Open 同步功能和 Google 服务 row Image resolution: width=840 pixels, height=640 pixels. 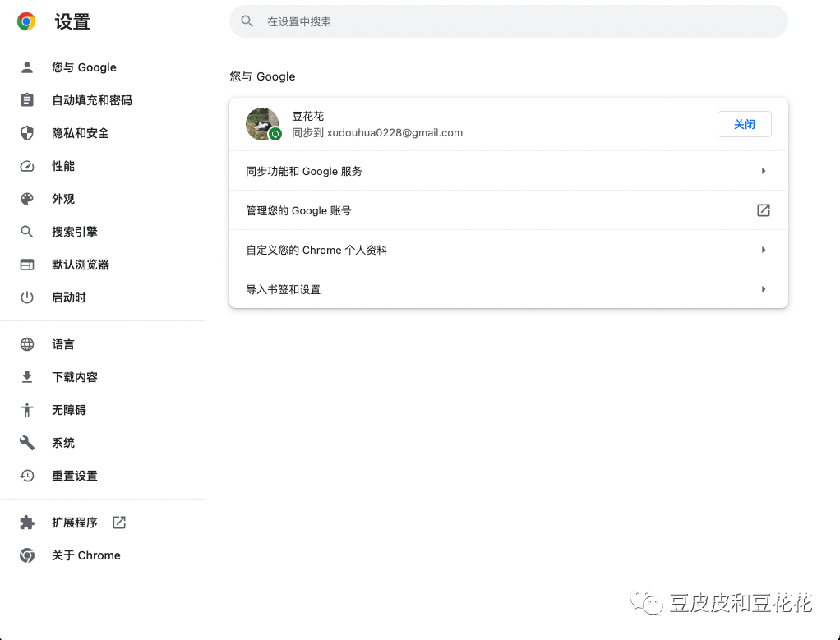click(x=509, y=171)
